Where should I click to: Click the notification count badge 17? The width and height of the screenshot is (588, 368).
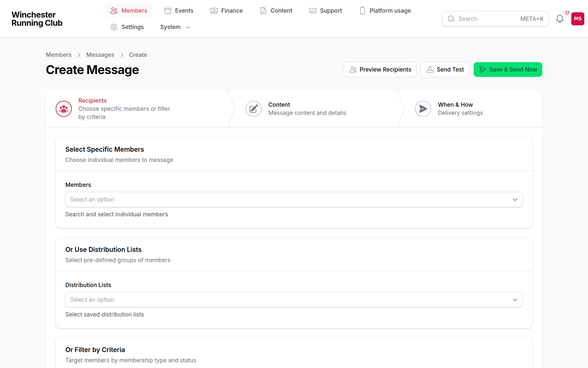(567, 13)
